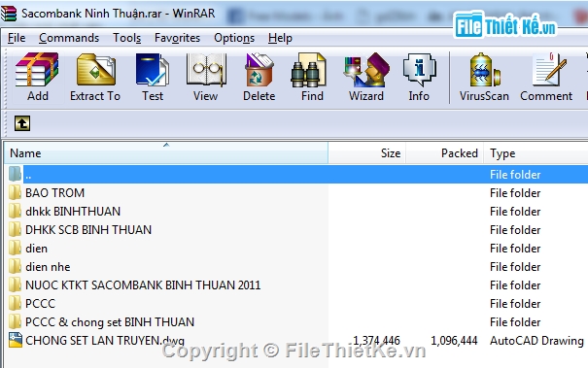Open the View file icon

pos(205,77)
